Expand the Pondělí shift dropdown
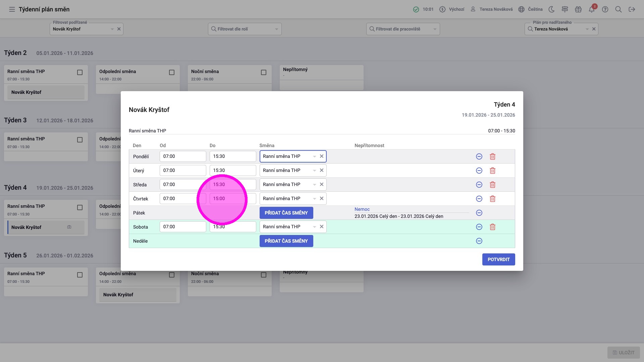 tap(314, 157)
